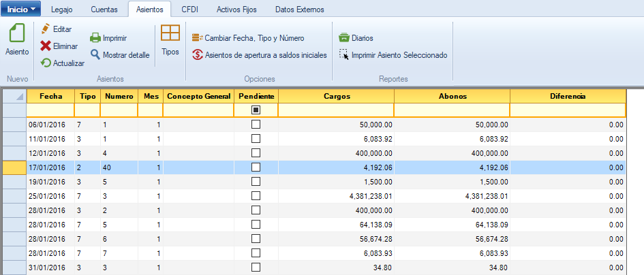Switch to the CFDI tab
The image size is (644, 275).
(190, 10)
